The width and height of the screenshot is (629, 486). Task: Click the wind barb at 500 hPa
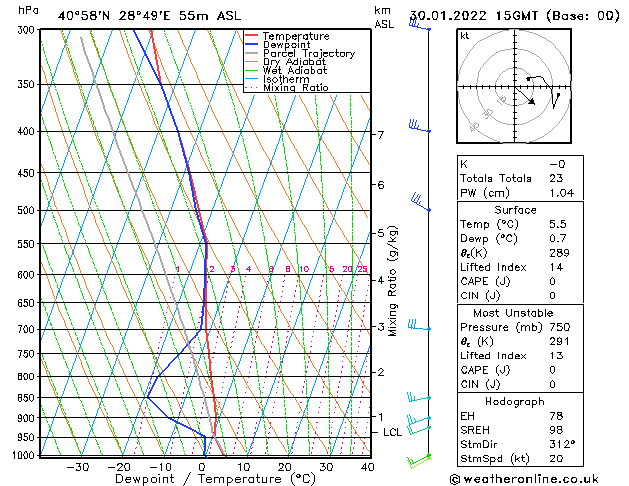click(x=421, y=202)
